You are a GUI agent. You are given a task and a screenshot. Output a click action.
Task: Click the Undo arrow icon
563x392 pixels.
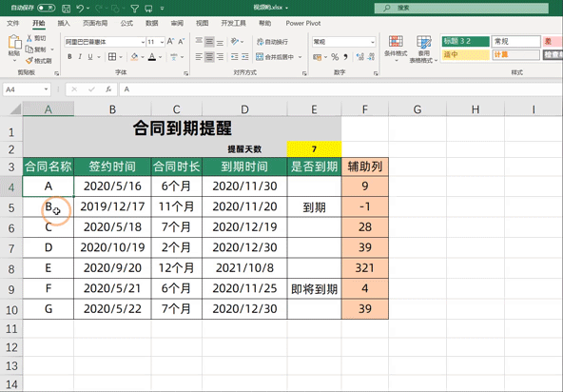click(x=80, y=9)
